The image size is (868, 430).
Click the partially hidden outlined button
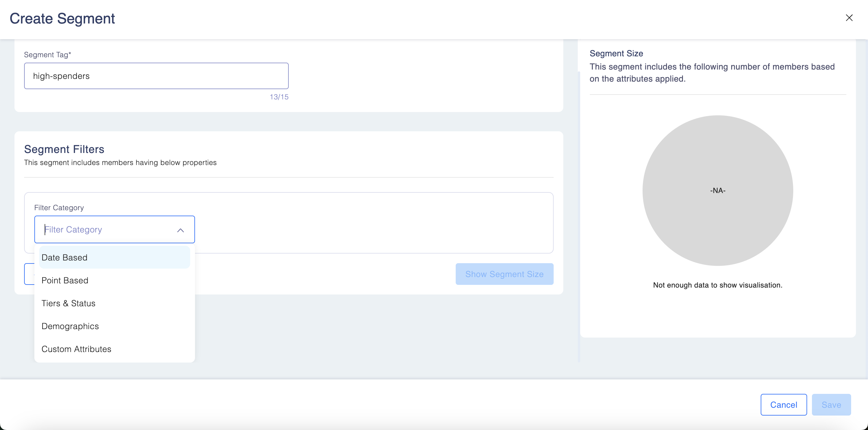pyautogui.click(x=29, y=274)
